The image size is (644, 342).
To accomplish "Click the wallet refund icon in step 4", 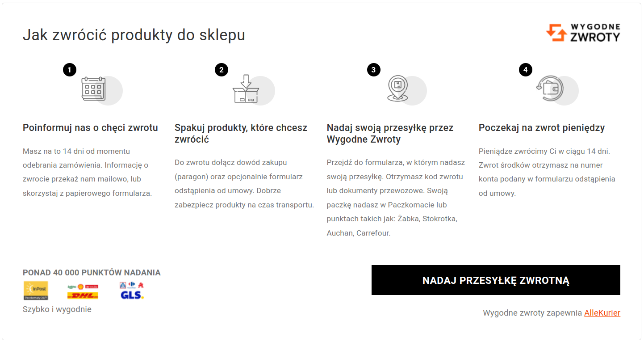I will 550,88.
